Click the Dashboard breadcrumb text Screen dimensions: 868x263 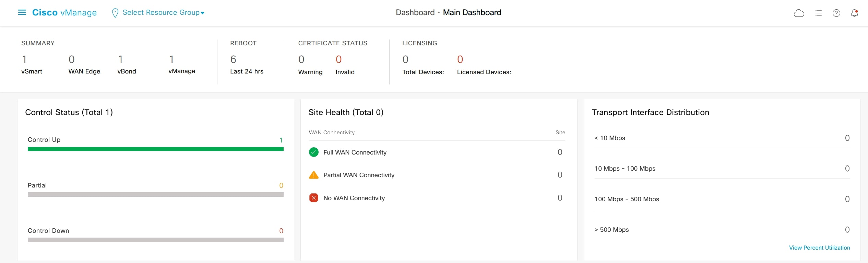pos(415,12)
